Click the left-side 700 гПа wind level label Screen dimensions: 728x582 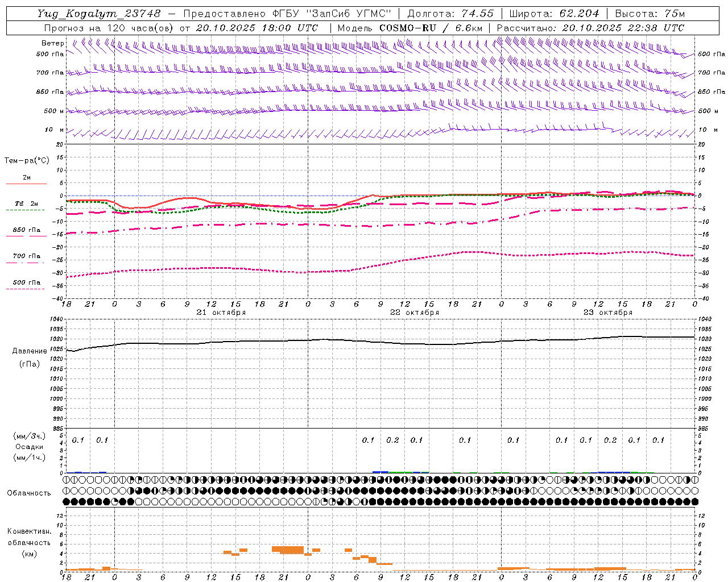(x=50, y=73)
